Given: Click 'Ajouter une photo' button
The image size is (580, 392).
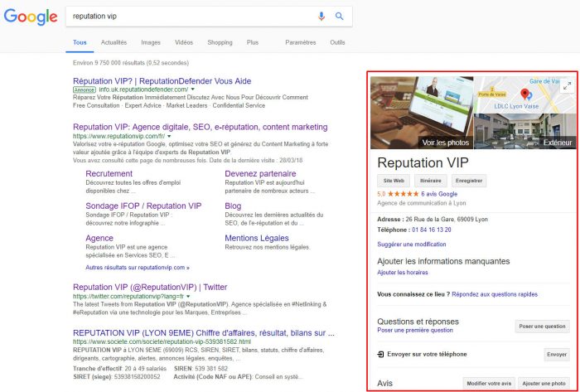Looking at the screenshot, I should coord(544,384).
